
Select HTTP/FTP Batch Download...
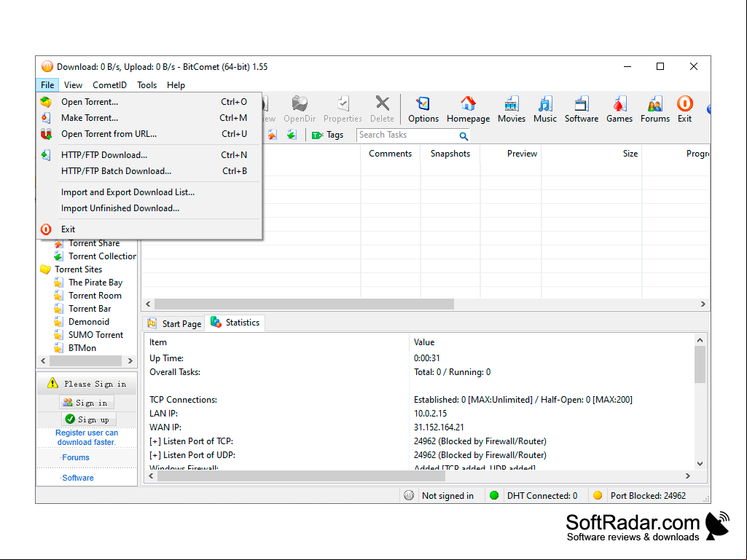pyautogui.click(x=149, y=171)
